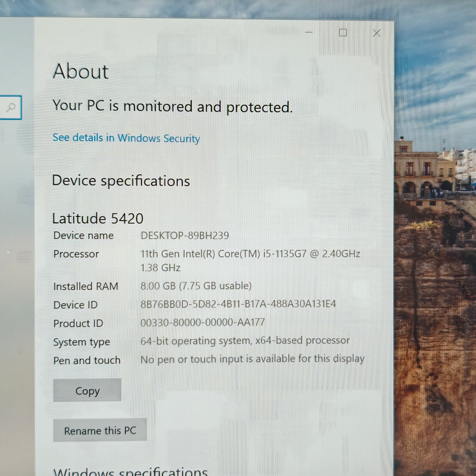The image size is (476, 476).
Task: Click the close window icon
Action: tap(376, 33)
